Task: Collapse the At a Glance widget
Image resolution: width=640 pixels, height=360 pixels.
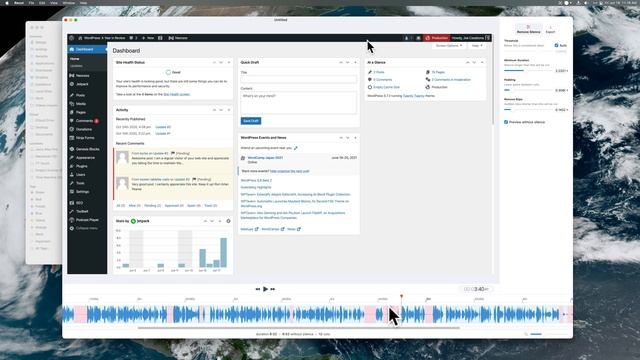Action: point(482,62)
